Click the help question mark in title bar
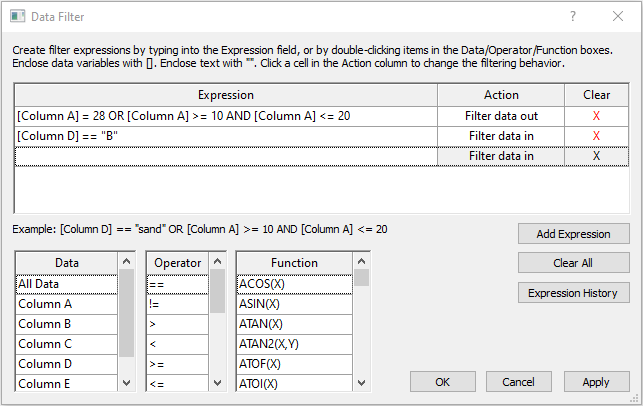 [x=573, y=16]
